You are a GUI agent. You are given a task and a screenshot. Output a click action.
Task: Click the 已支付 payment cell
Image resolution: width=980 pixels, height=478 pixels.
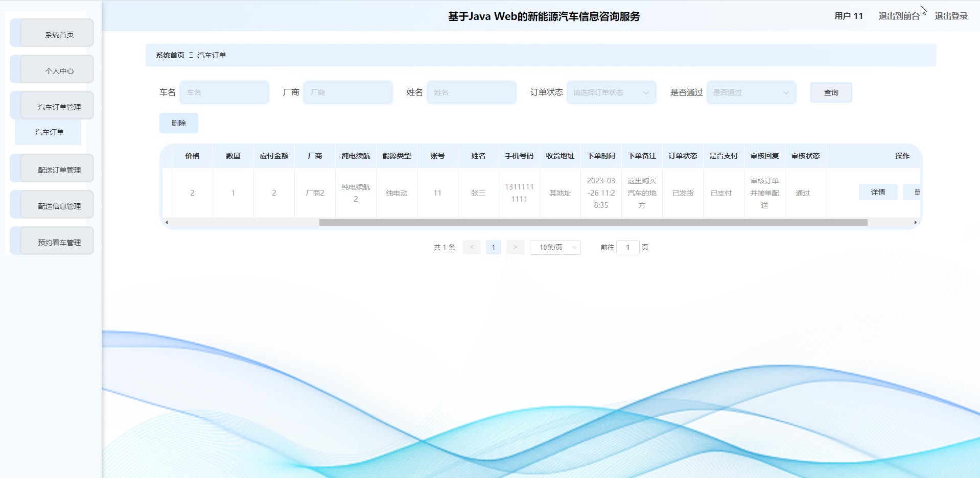click(x=724, y=193)
